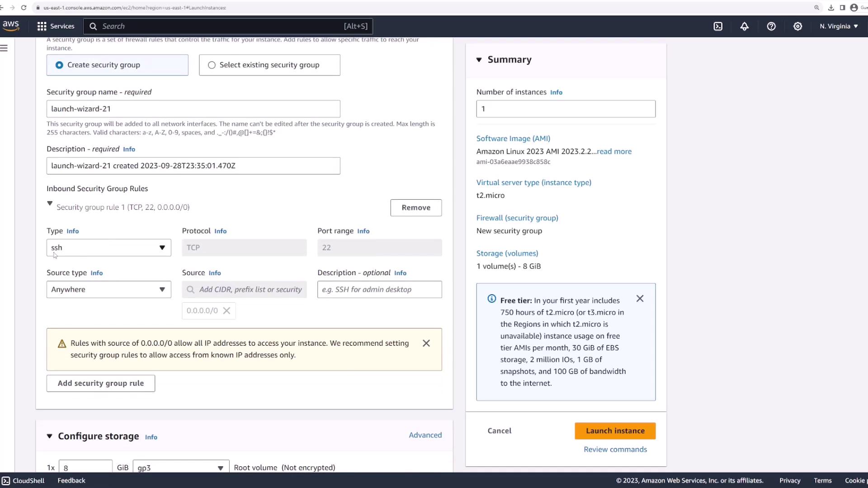
Task: Collapse the Configure storage section
Action: [x=49, y=436]
